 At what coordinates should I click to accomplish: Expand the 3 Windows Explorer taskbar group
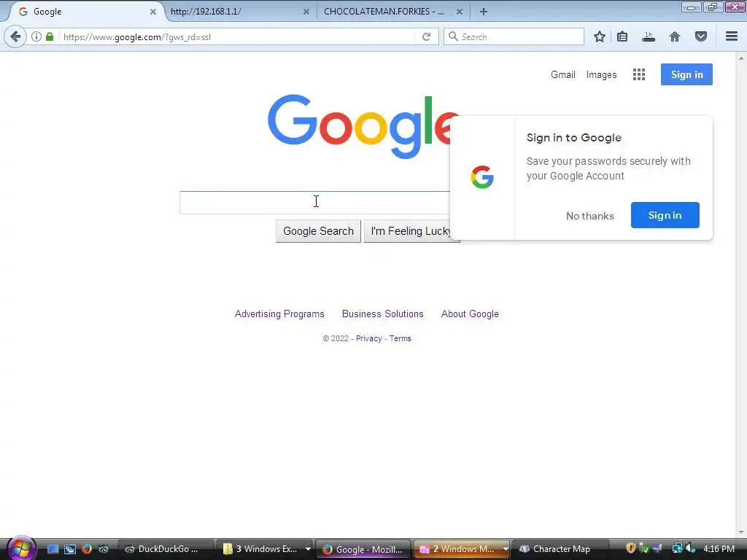(309, 549)
